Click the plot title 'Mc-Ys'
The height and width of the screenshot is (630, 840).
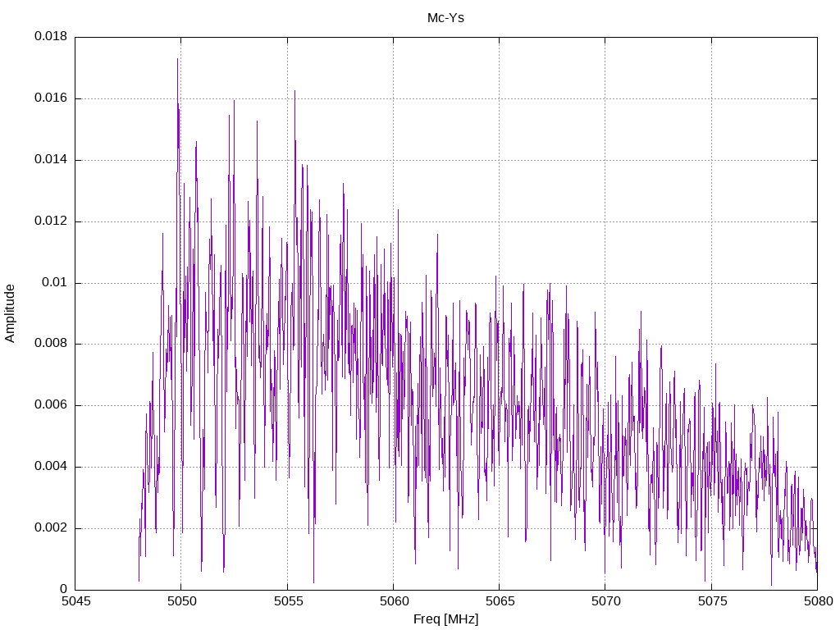click(445, 18)
